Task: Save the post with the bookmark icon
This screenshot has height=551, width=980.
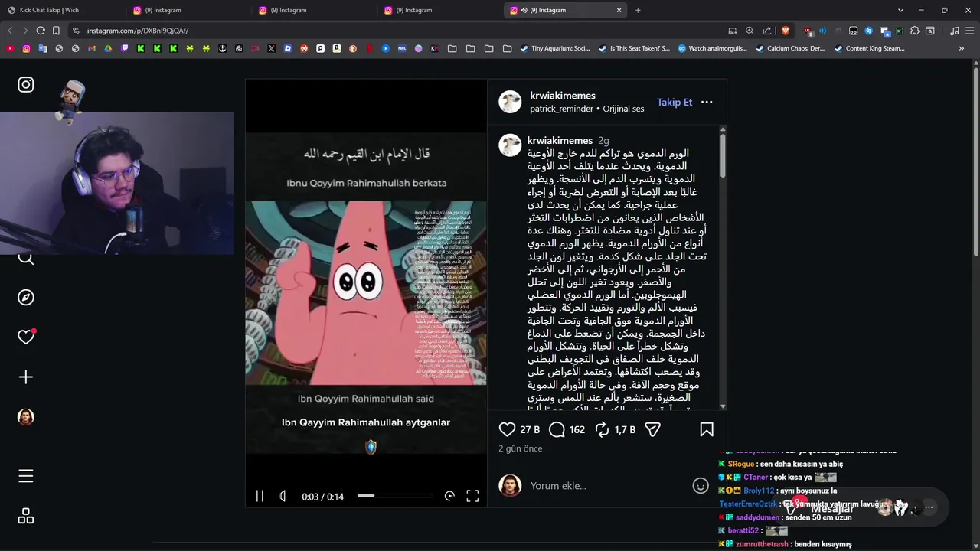Action: coord(707,430)
